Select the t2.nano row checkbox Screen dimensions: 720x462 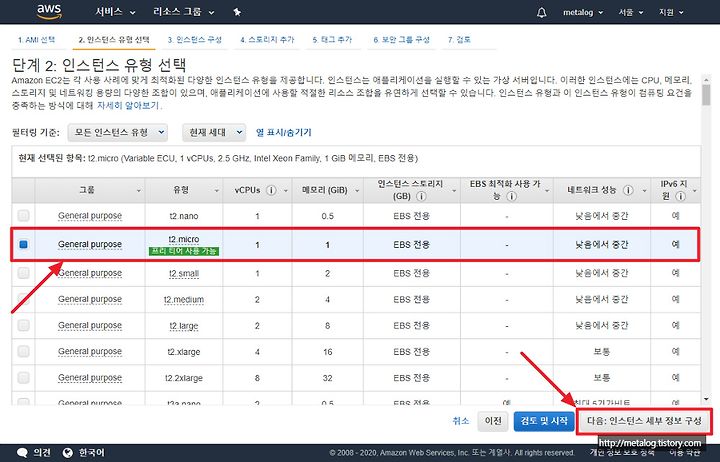coord(23,215)
